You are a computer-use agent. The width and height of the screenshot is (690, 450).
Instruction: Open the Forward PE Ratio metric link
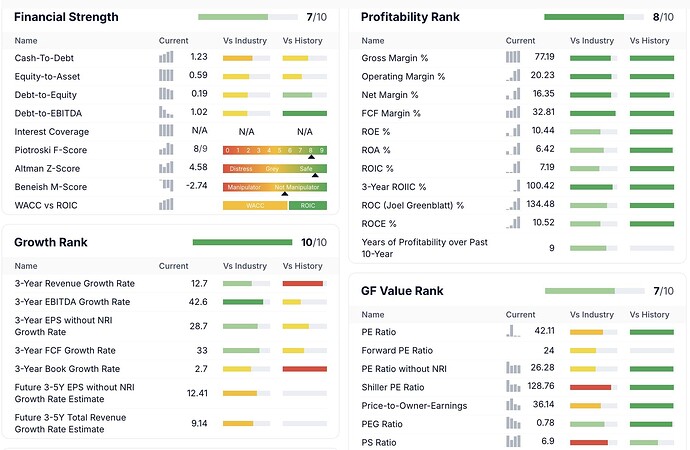click(397, 350)
